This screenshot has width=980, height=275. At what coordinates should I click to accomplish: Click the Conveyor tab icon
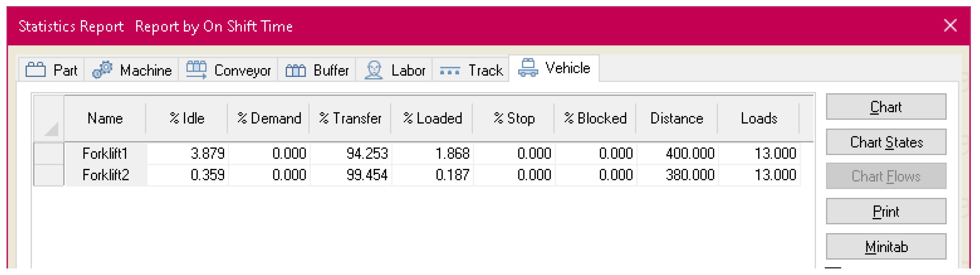[196, 70]
